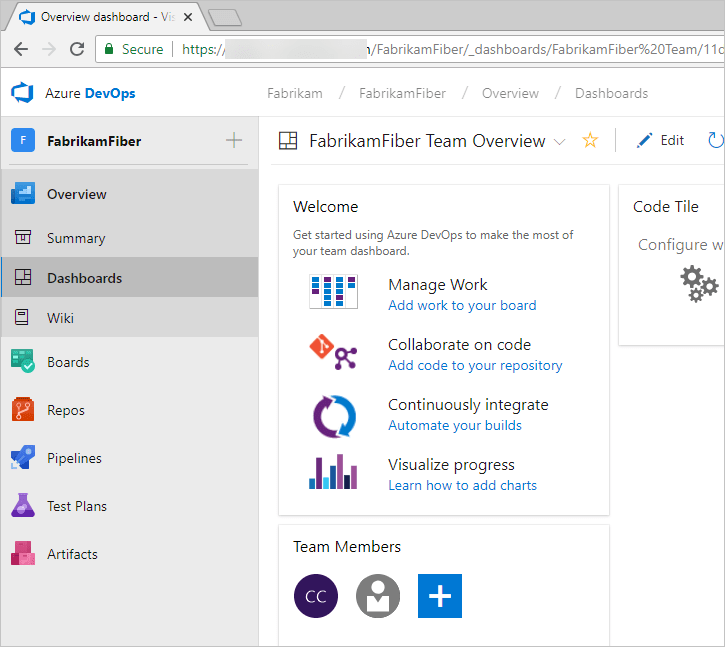Click the Dashboards grid icon in sidebar
725x647 pixels.
coord(23,277)
